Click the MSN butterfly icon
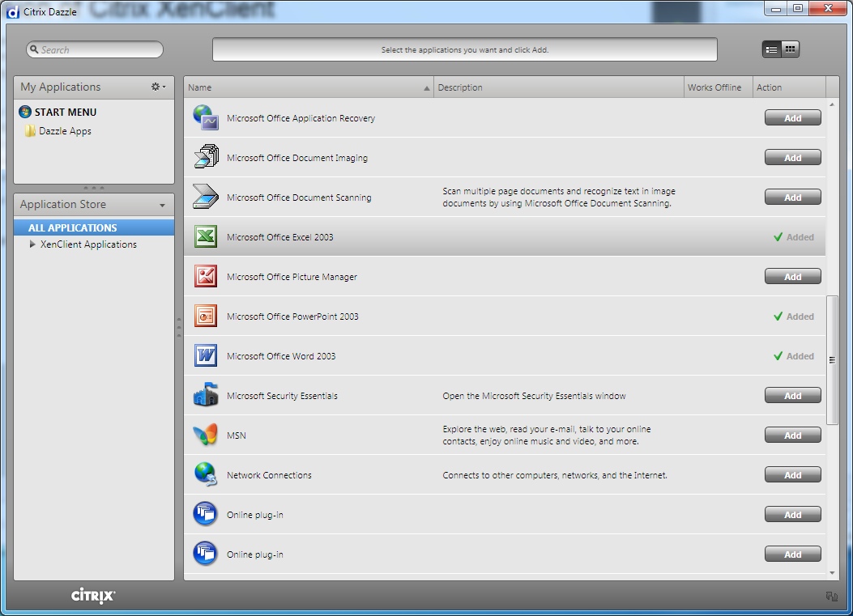This screenshot has height=616, width=853. pos(206,435)
